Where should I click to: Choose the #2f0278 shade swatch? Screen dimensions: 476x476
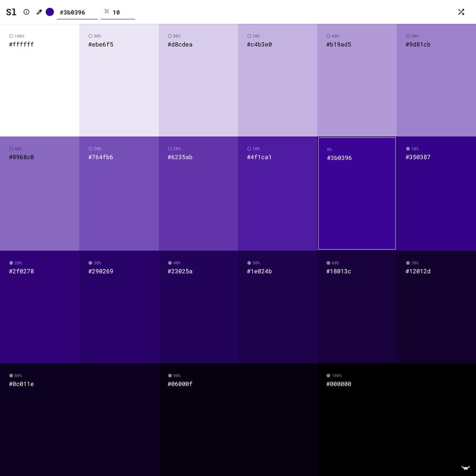(x=40, y=307)
